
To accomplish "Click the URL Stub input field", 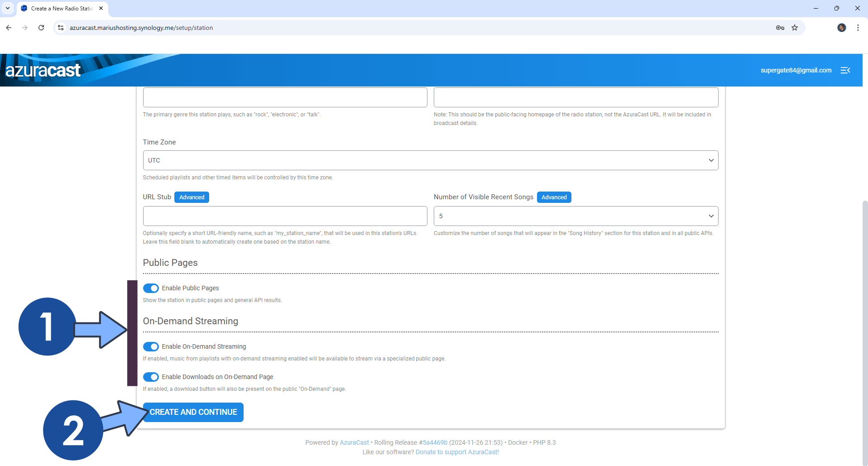I will (x=285, y=216).
